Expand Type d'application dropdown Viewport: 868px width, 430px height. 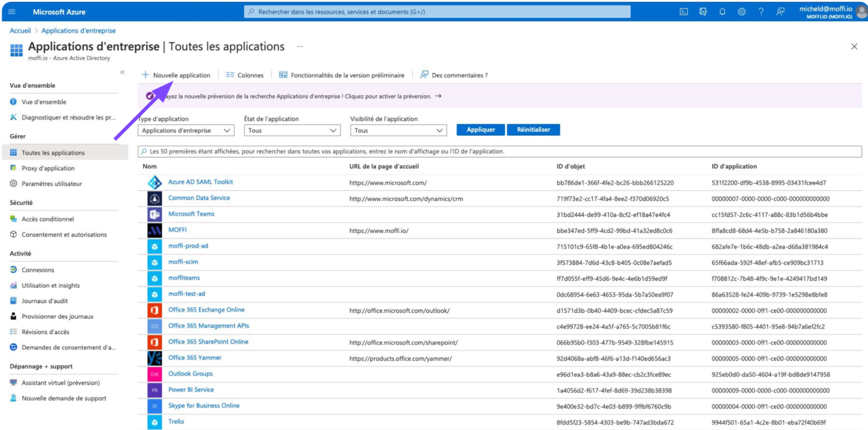[186, 130]
